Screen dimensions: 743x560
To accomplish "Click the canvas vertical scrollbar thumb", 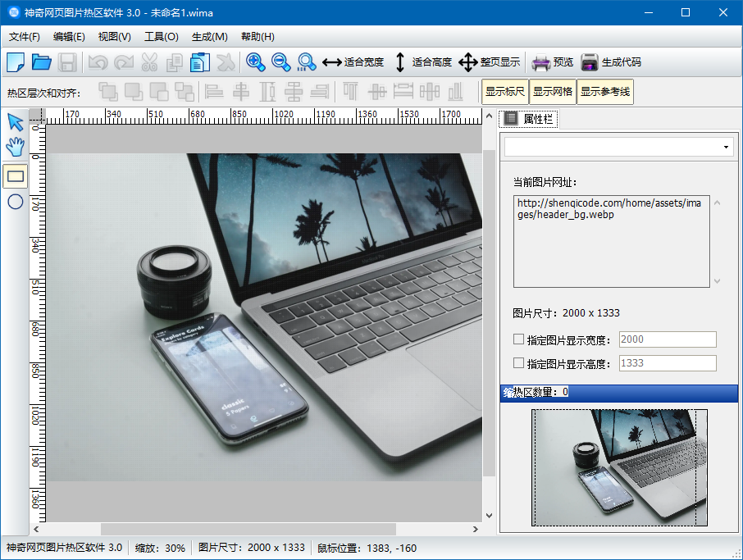I will coord(489,312).
